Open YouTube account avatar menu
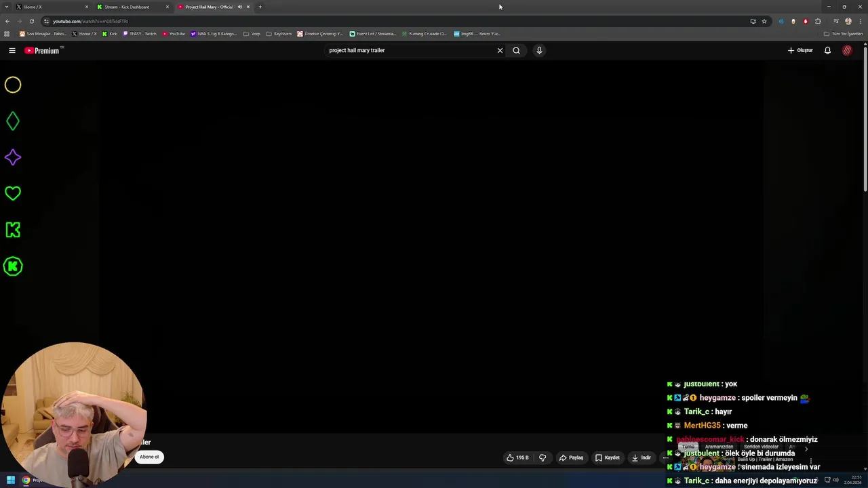868x488 pixels. coord(847,50)
